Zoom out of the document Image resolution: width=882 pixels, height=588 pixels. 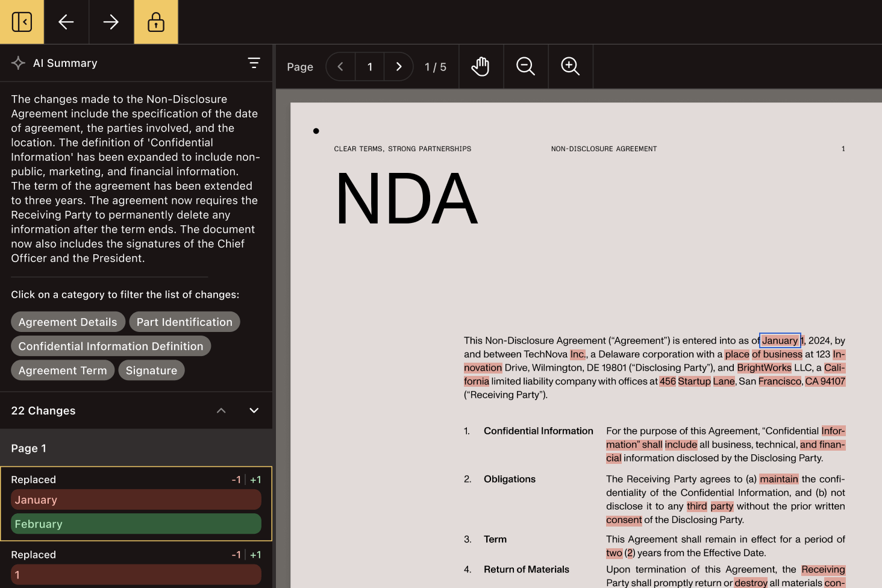[x=525, y=66]
